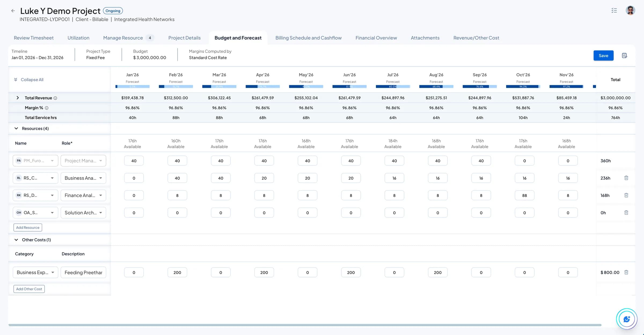Click the back arrow beside the project title
Viewport: 644px width, 335px height.
[x=13, y=10]
